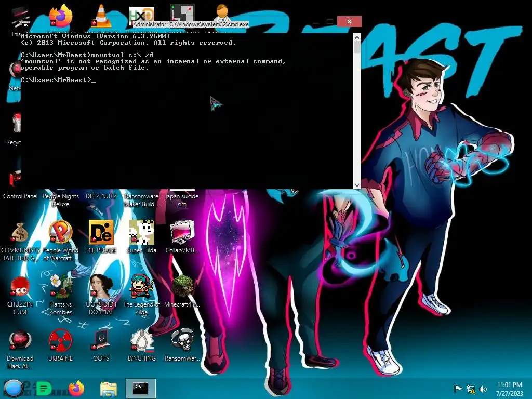Click the partly hidden Recycle Bin icon
Image resolution: width=532 pixels, height=399 pixels.
pyautogui.click(x=16, y=123)
